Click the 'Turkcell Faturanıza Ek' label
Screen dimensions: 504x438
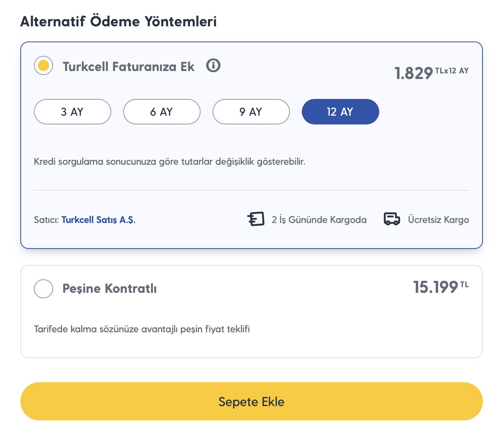click(x=128, y=66)
